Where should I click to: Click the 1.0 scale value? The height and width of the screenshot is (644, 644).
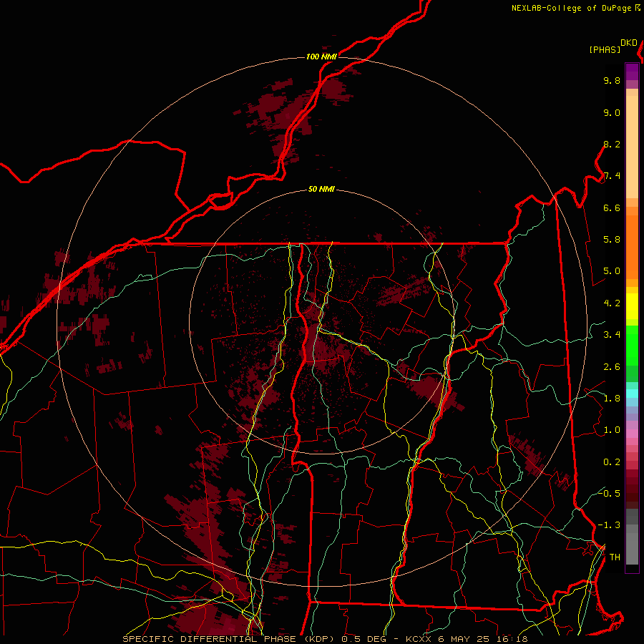[x=612, y=430]
